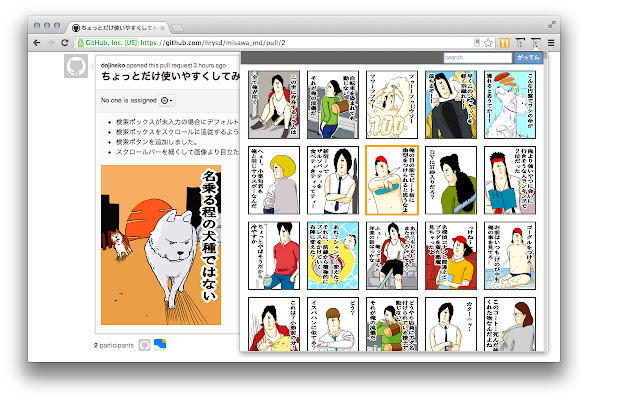
Task: Click the blue participant avatar
Action: [x=160, y=345]
